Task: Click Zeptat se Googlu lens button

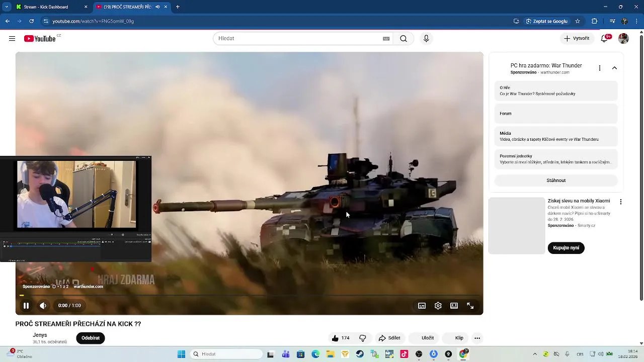Action: pyautogui.click(x=546, y=21)
